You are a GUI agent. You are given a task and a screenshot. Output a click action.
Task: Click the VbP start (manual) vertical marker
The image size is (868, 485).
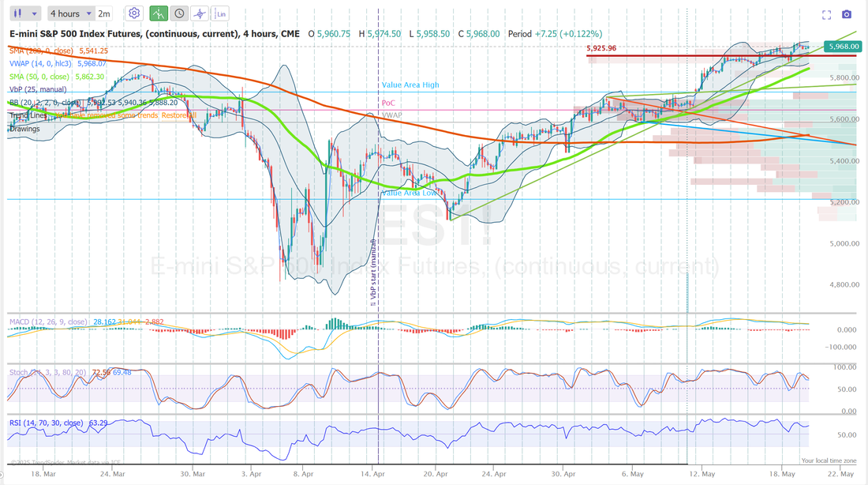(374, 273)
